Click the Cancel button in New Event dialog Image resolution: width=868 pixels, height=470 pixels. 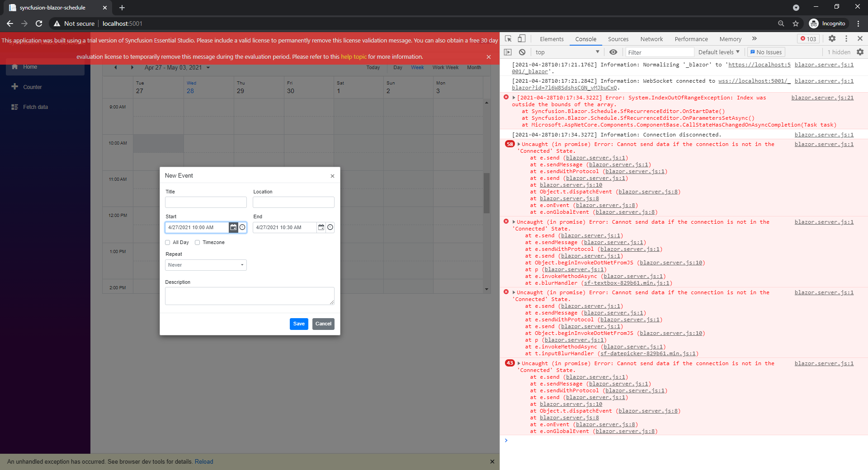pos(323,324)
